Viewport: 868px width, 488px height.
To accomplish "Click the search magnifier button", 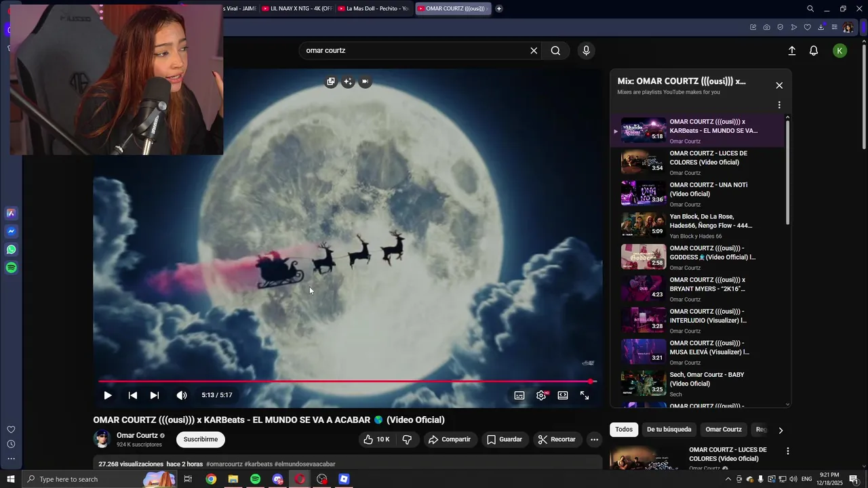I will (555, 50).
